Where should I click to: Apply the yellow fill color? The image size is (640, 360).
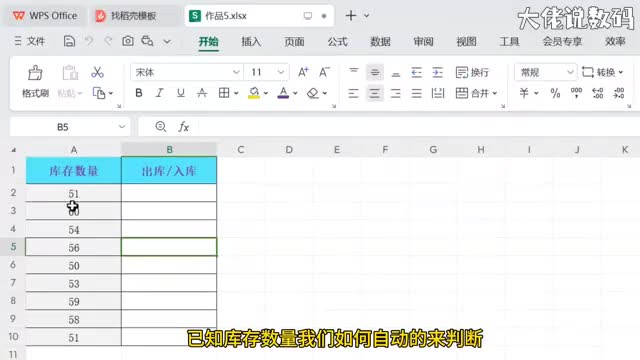254,93
